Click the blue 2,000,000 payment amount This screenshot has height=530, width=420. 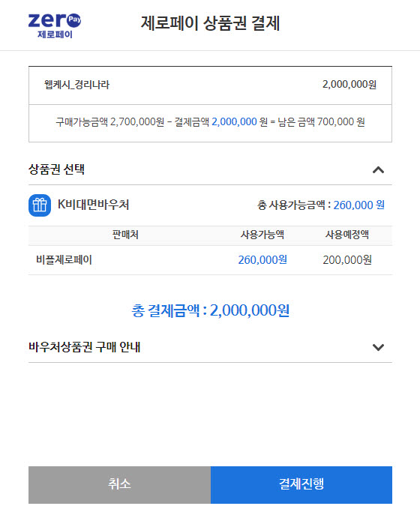tap(234, 121)
